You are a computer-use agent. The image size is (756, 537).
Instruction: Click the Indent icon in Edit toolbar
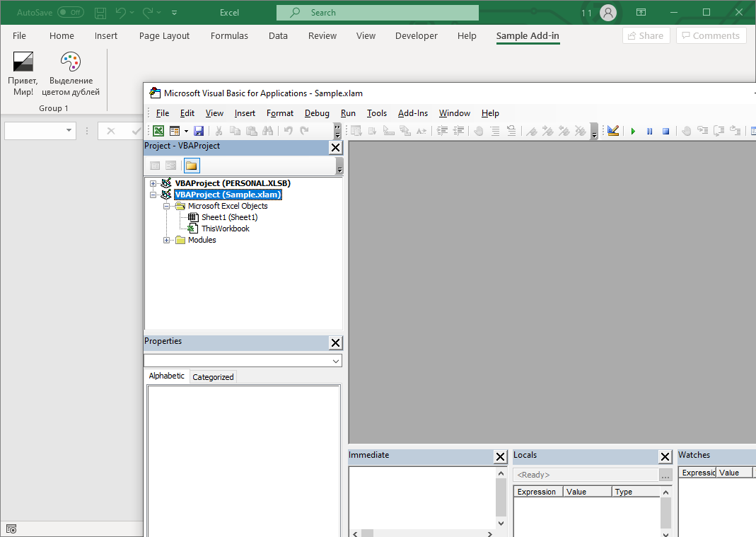point(442,131)
